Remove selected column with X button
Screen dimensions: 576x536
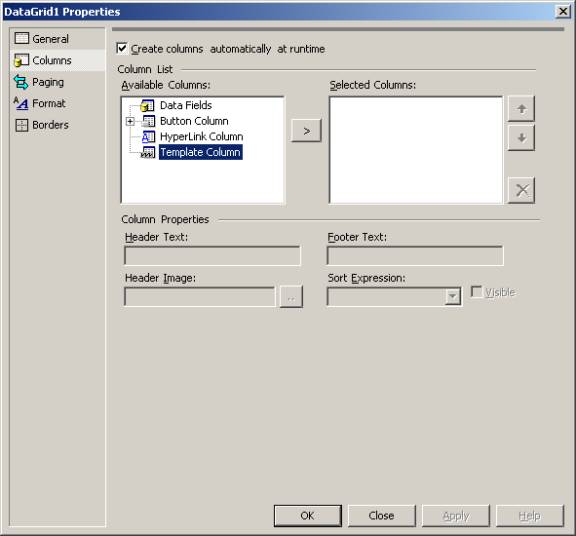521,190
